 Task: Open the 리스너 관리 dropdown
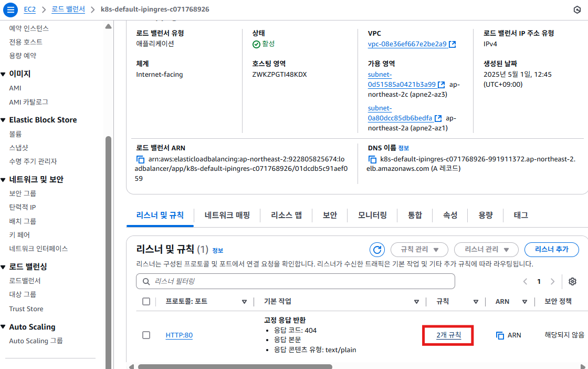[x=486, y=250]
